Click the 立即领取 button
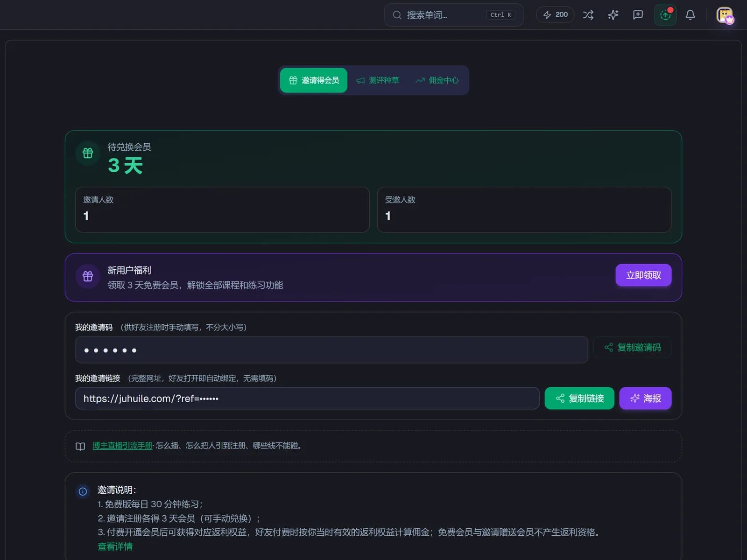The image size is (747, 560). tap(643, 275)
